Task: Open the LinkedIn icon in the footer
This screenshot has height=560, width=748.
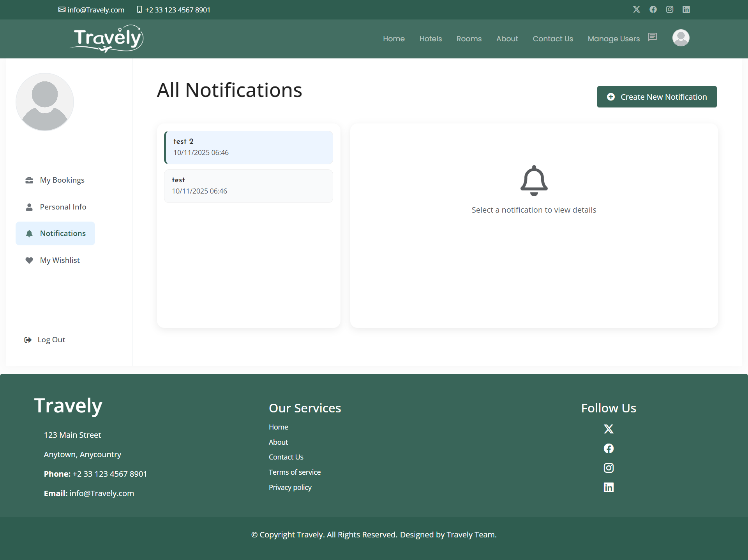Action: pos(609,487)
